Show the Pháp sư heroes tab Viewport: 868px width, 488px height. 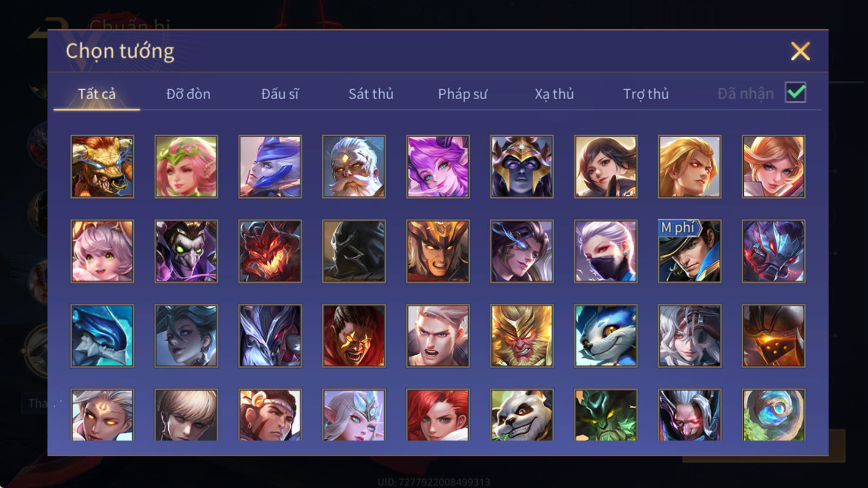(x=463, y=94)
